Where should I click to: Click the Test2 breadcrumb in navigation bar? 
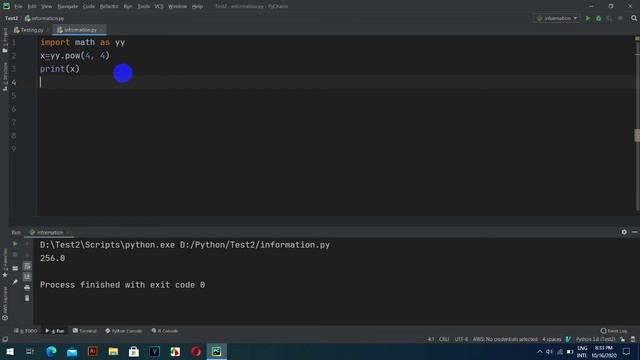pos(11,18)
